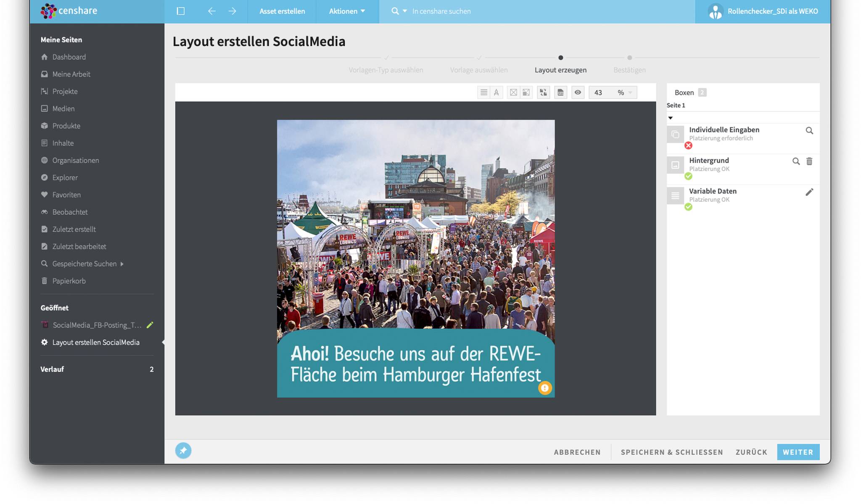
Task: Click the compass drawing tool icon
Action: pyautogui.click(x=497, y=92)
